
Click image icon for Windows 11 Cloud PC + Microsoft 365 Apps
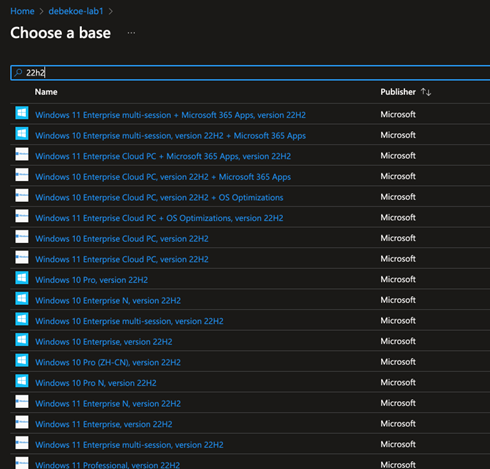pos(22,154)
